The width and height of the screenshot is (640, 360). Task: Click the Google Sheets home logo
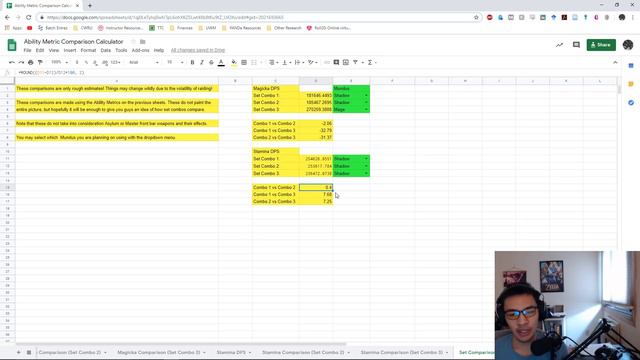pos(12,45)
